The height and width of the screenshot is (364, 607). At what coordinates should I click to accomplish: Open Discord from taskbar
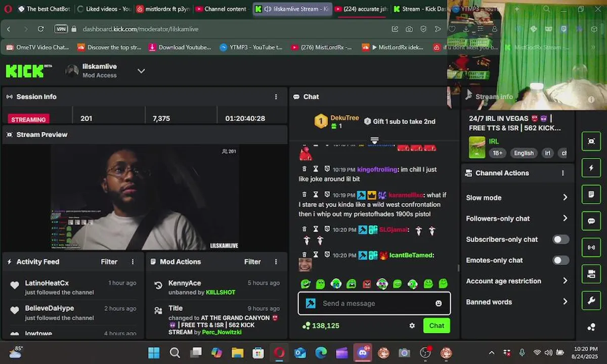(x=362, y=352)
